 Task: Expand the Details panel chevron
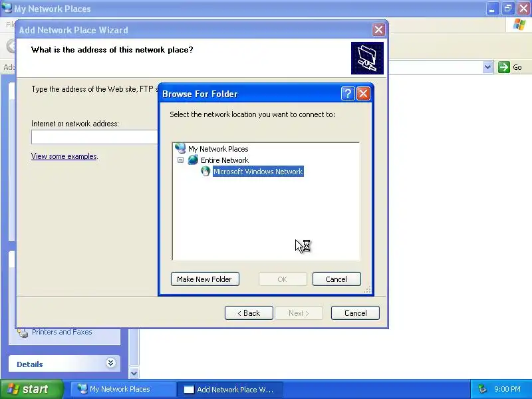click(110, 363)
